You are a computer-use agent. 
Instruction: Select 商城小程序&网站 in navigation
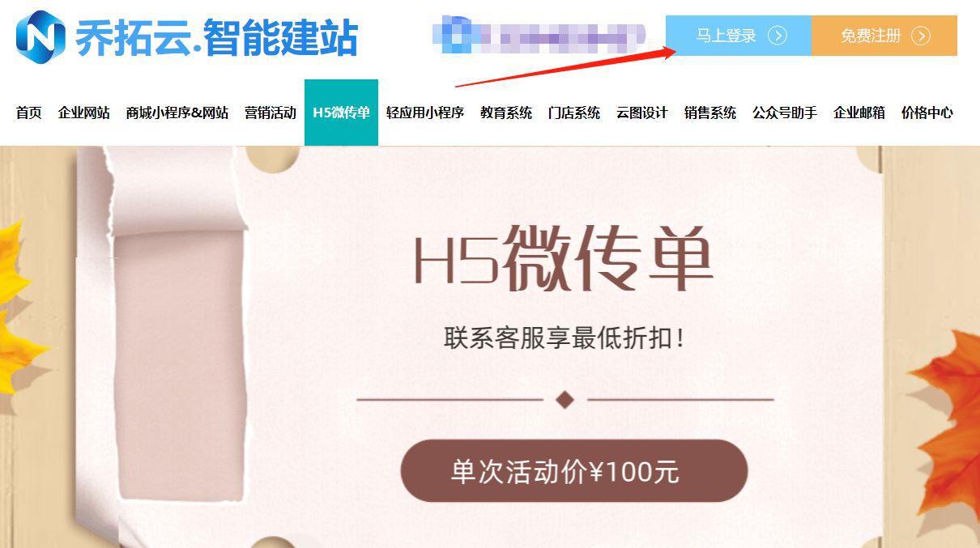(177, 113)
